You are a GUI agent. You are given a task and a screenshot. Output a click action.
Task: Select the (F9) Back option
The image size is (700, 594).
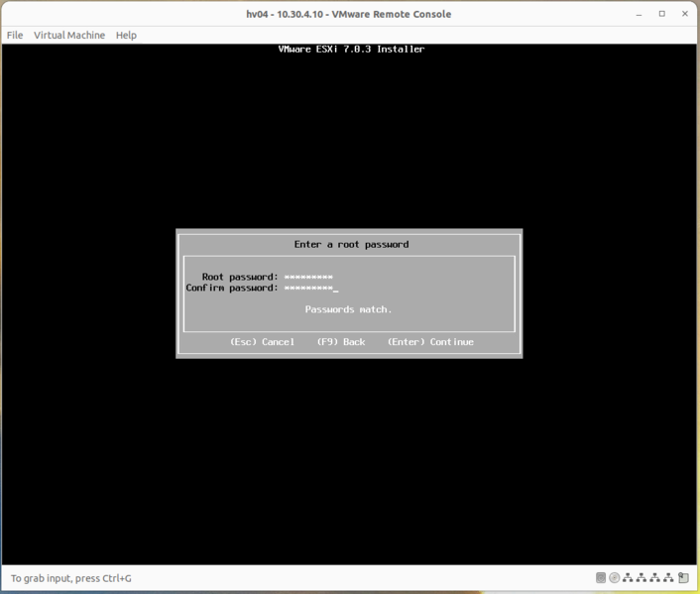(341, 342)
